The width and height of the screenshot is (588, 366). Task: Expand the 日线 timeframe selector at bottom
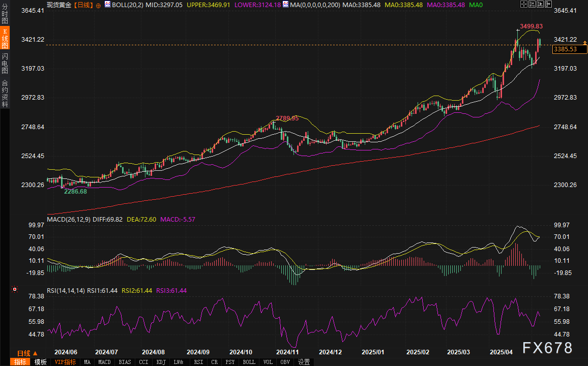(26, 353)
